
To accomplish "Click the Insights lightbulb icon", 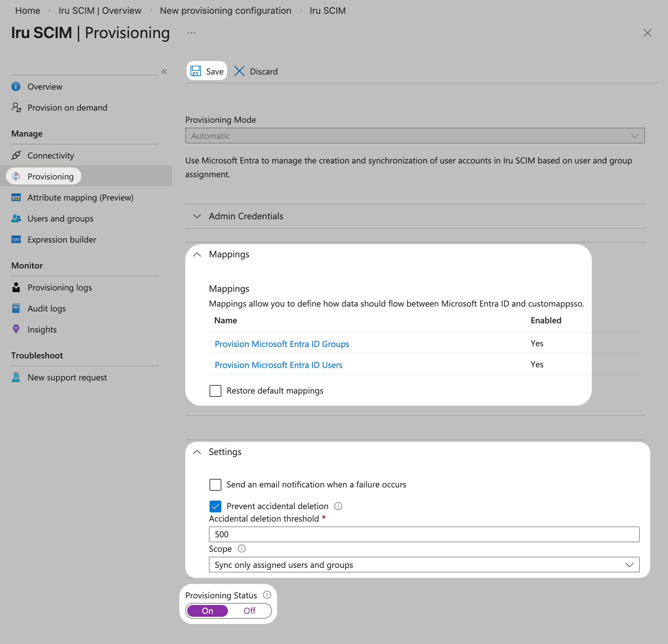I will pos(16,329).
